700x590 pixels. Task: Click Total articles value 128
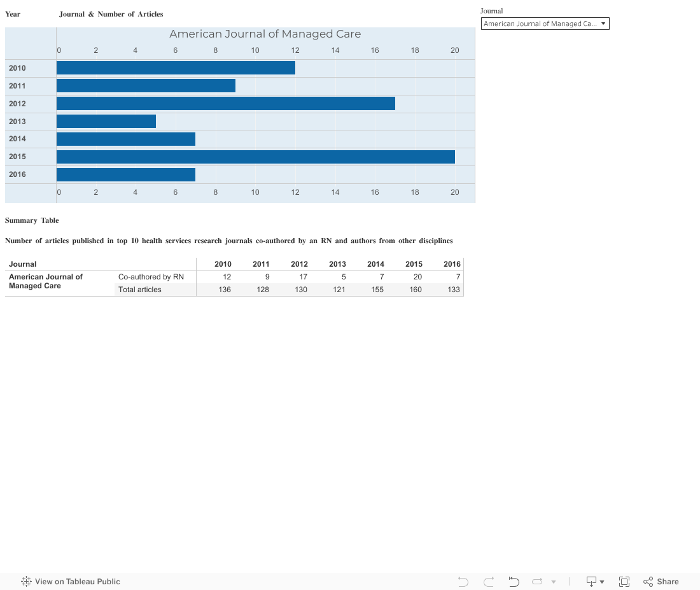pyautogui.click(x=262, y=290)
